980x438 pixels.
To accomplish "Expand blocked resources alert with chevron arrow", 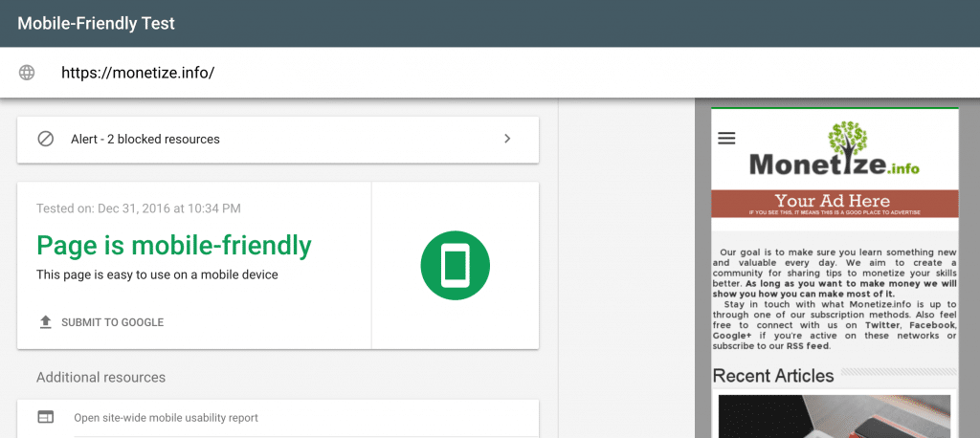I will pyautogui.click(x=507, y=139).
